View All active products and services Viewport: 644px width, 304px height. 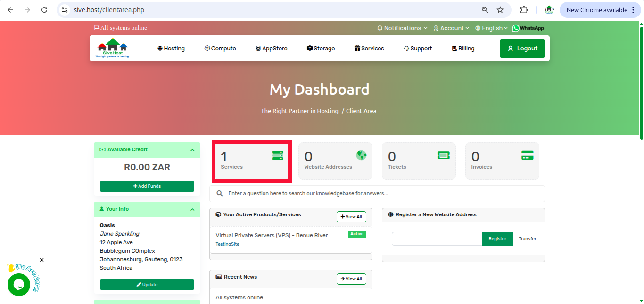pyautogui.click(x=351, y=217)
